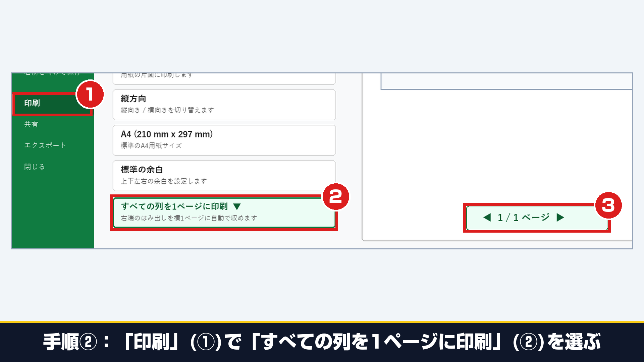Open すべての列を1ページに印刷 scaling dropdown

(224, 213)
